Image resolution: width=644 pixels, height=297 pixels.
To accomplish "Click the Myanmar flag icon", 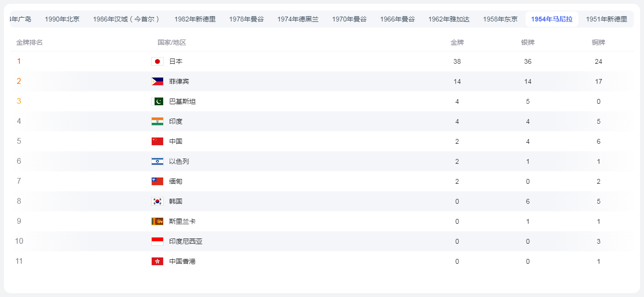I will [157, 181].
